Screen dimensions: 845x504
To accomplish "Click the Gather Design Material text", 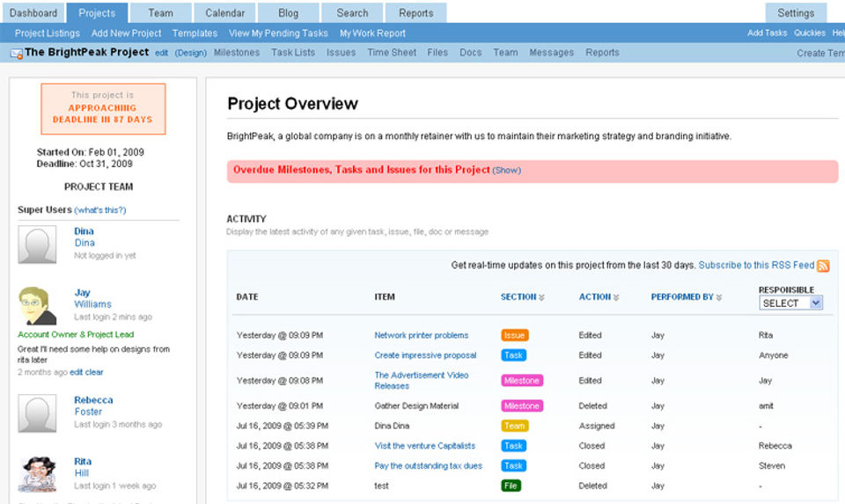I will click(416, 406).
